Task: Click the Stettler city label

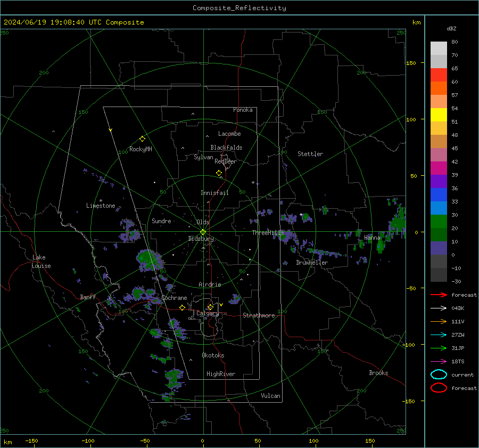Action: 310,154
